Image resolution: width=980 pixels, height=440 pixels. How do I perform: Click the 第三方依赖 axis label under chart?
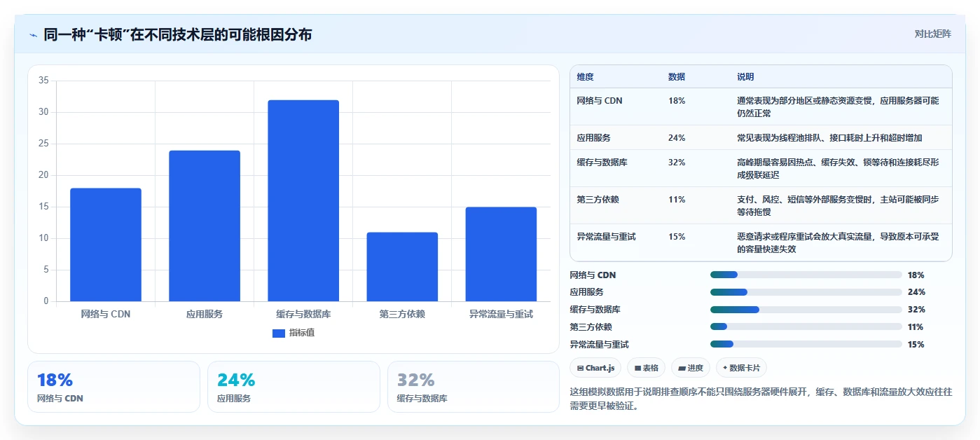[402, 314]
